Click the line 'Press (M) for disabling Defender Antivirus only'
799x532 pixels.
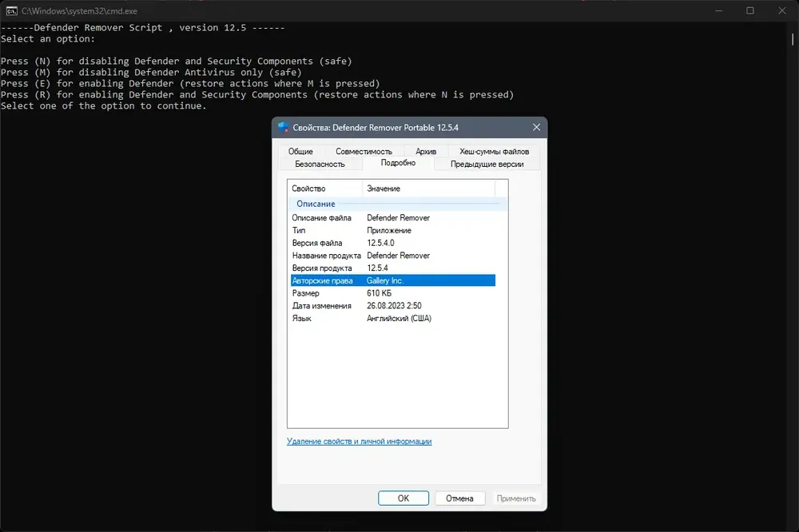151,73
